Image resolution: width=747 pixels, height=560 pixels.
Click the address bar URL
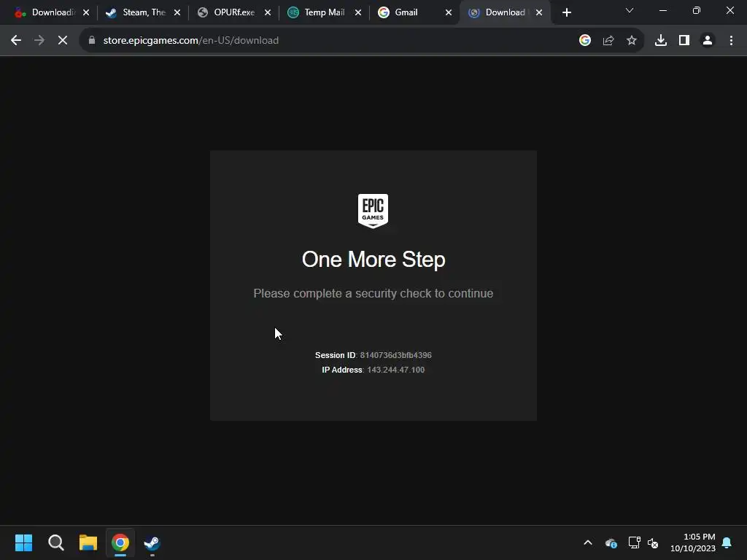(191, 41)
